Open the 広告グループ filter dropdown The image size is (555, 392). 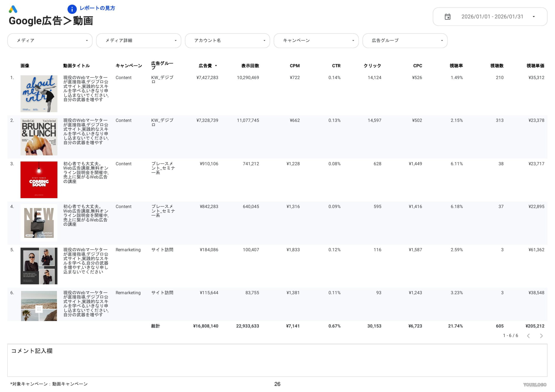tap(405, 41)
